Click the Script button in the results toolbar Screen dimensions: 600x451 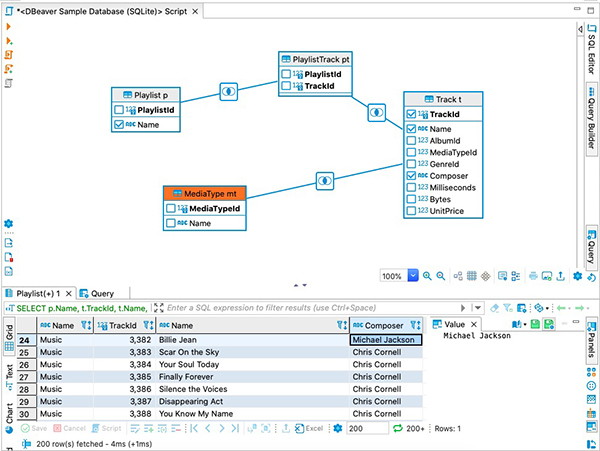point(106,428)
